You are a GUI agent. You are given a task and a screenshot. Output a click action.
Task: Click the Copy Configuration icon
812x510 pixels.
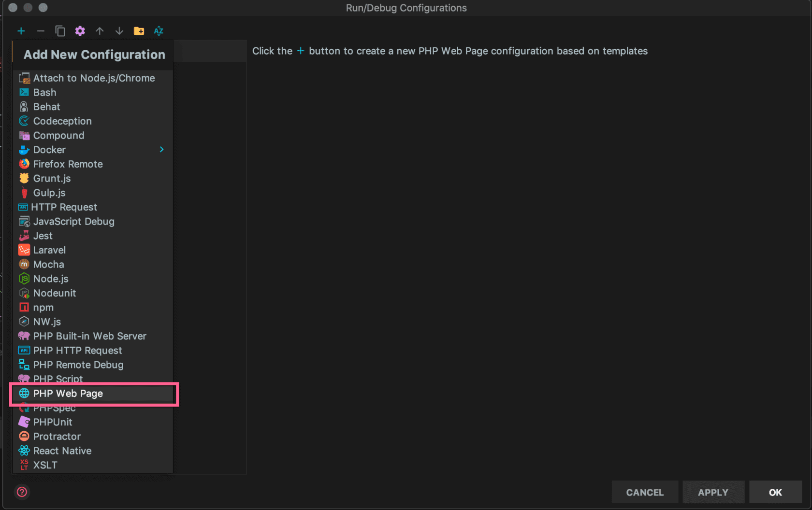click(60, 31)
